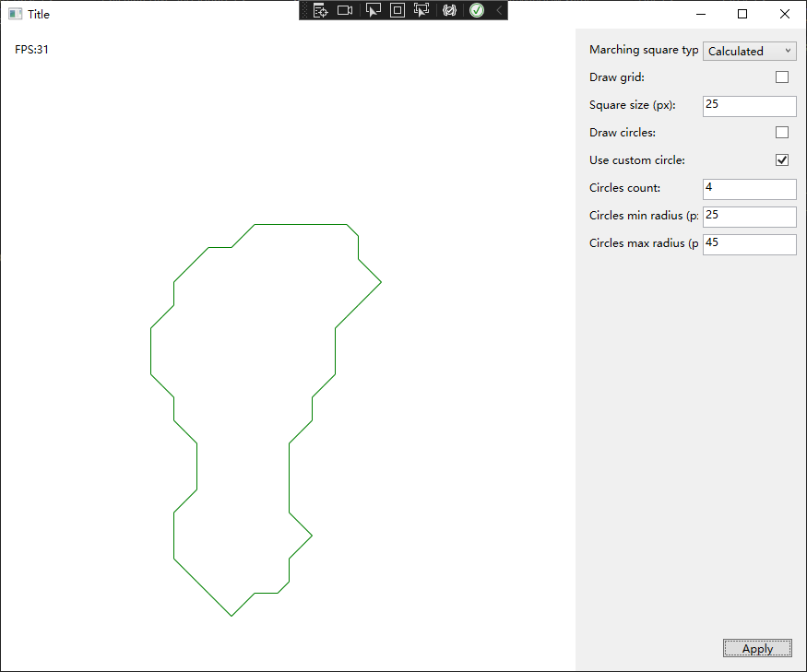Click the Apply button

757,649
